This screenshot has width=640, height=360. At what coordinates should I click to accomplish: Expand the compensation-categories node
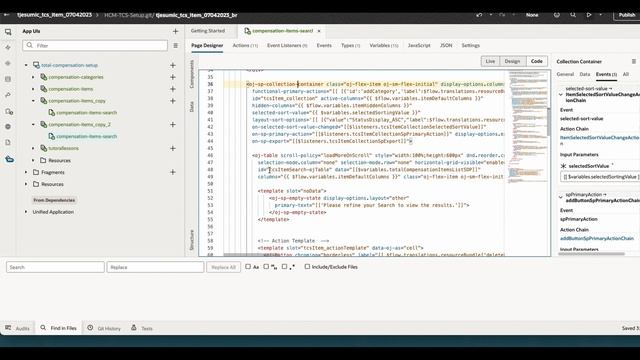(x=33, y=77)
